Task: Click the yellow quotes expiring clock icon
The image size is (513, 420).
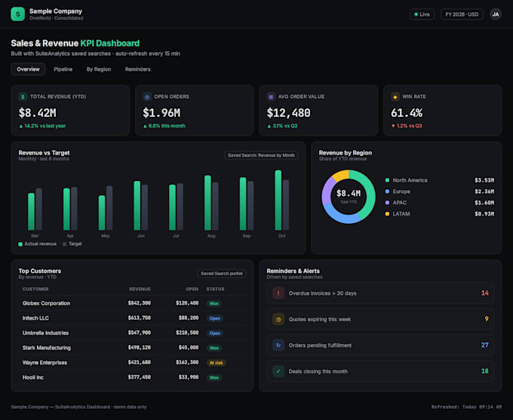Action: pos(278,319)
